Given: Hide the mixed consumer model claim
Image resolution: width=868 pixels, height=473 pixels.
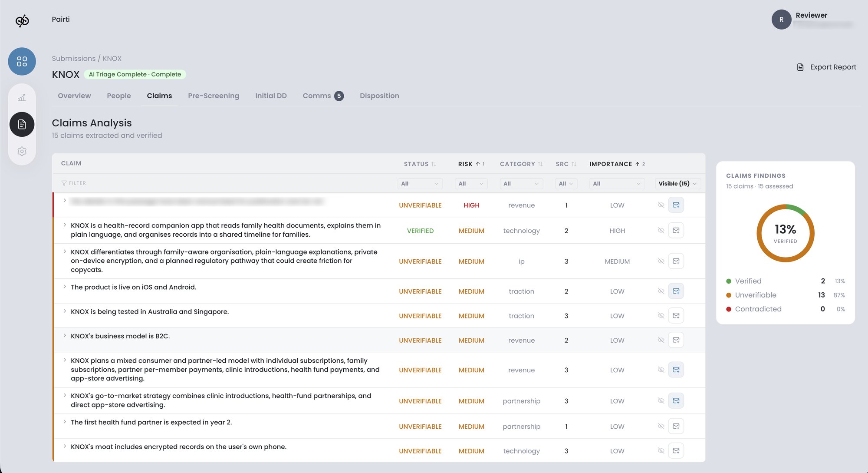Looking at the screenshot, I should pos(661,370).
